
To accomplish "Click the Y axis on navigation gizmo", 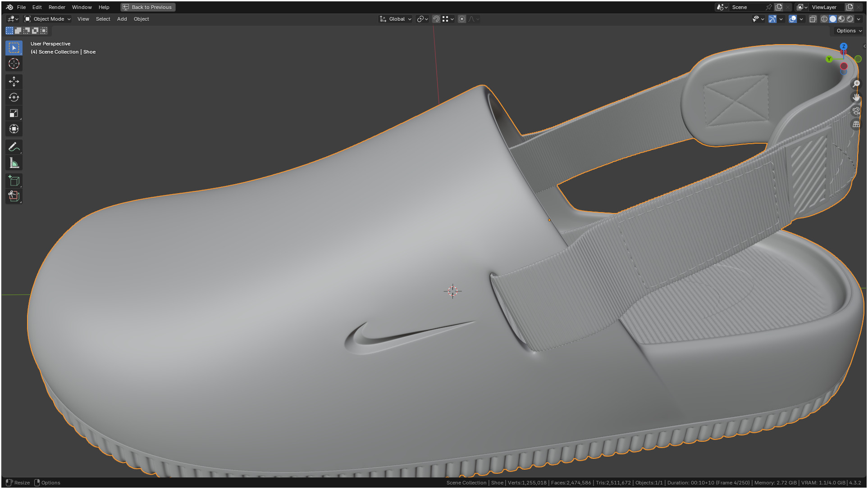I will 829,59.
